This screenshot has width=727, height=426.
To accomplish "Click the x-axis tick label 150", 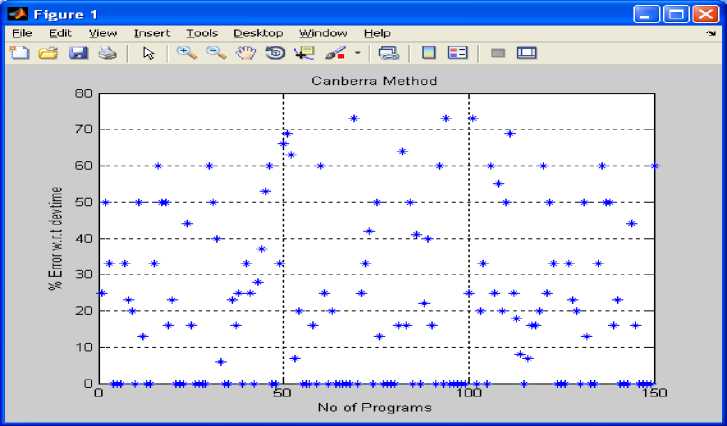I will coord(654,393).
